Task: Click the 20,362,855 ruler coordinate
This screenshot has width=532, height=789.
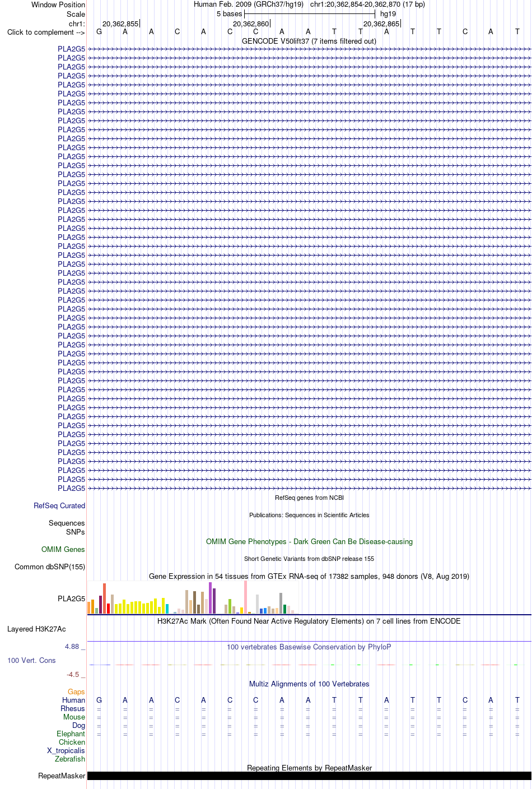Action: coord(120,24)
